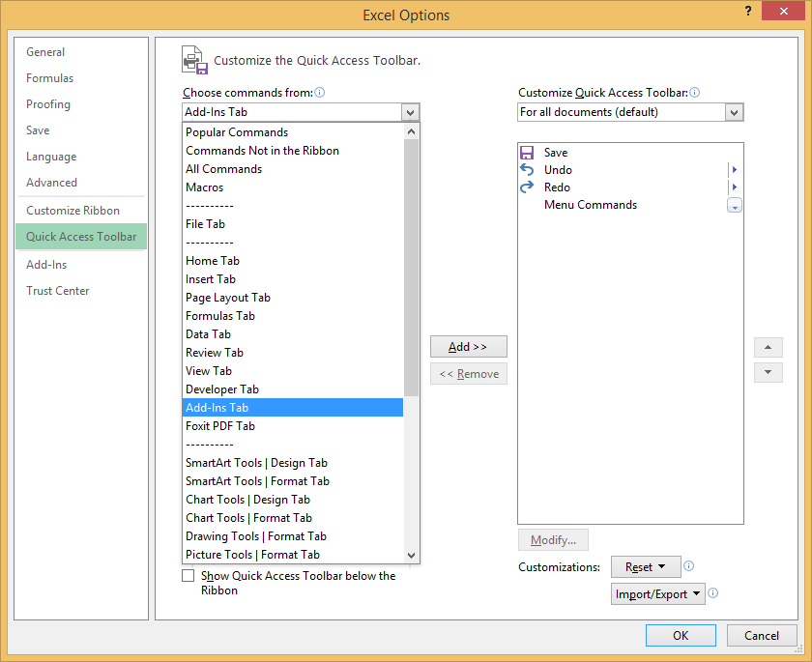Click the Move Down arrow button
Viewport: 812px width, 662px height.
click(x=768, y=372)
